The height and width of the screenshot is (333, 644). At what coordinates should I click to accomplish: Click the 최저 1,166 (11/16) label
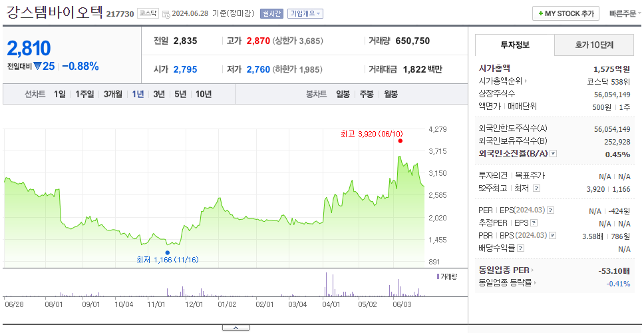coord(168,260)
